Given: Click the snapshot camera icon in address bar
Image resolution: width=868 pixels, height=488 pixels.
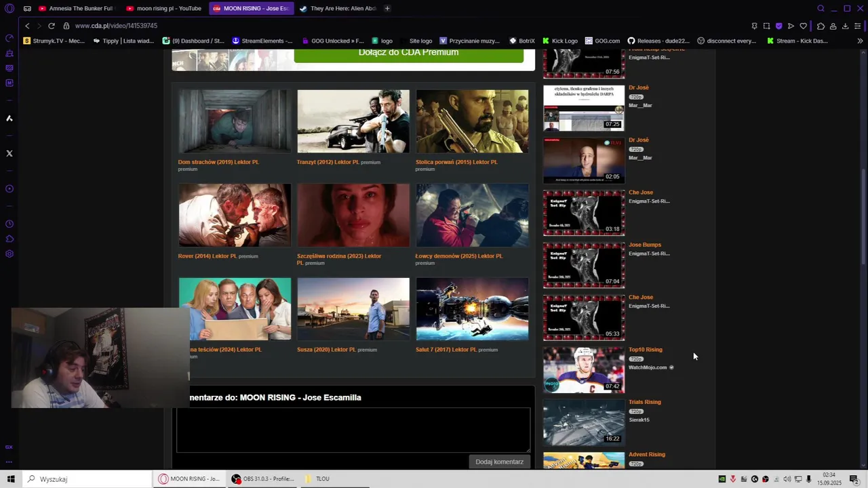Looking at the screenshot, I should point(766,26).
